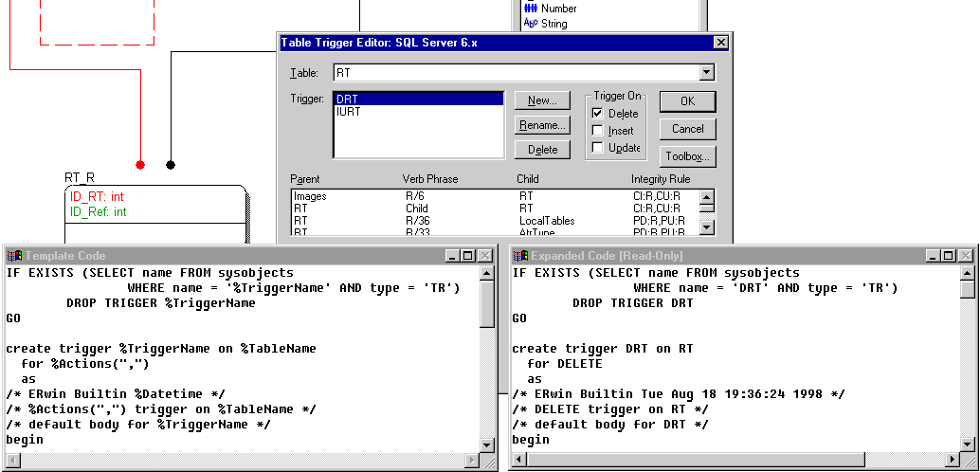Image resolution: width=980 pixels, height=472 pixels.
Task: Click the New... button
Action: click(x=542, y=100)
